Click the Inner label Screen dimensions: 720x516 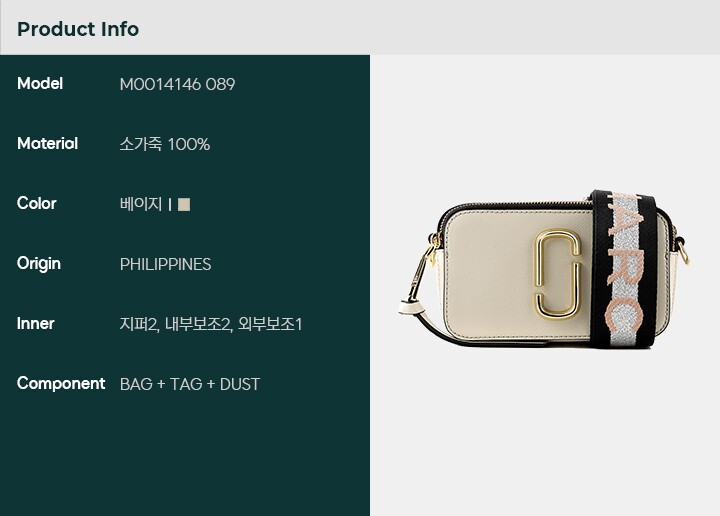(x=35, y=324)
